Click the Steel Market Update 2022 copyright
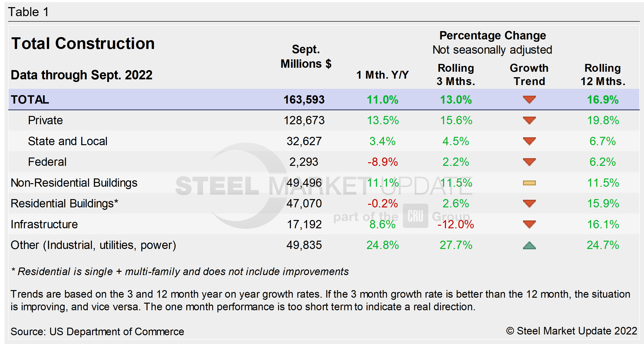Image resolution: width=644 pixels, height=344 pixels. [x=571, y=331]
